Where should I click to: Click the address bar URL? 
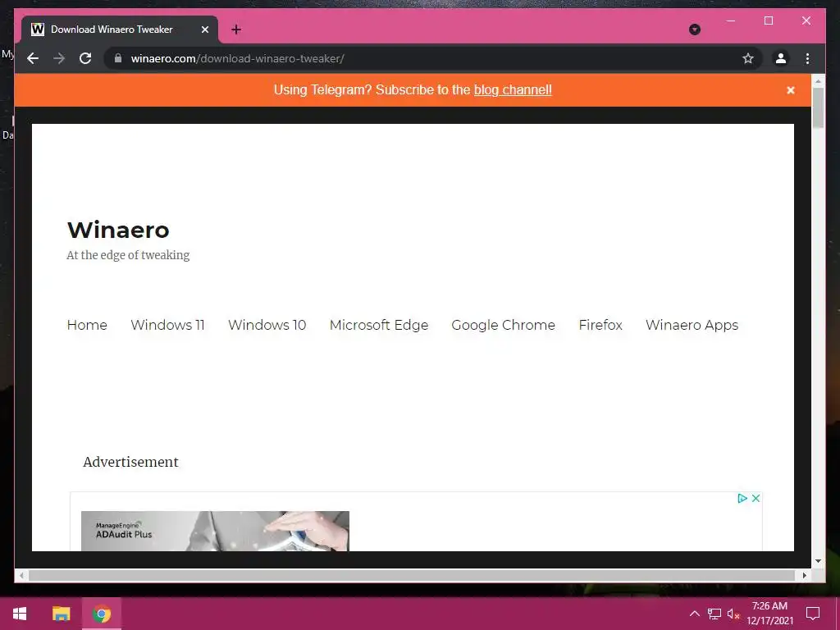tap(237, 58)
